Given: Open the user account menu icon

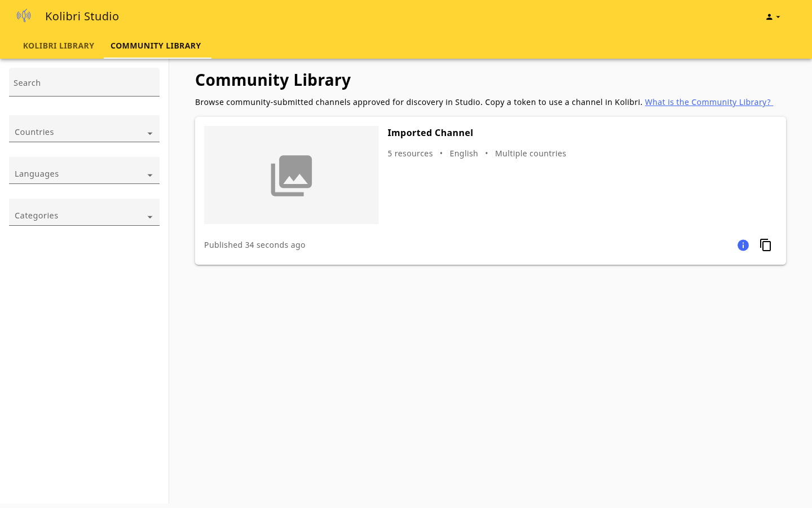Looking at the screenshot, I should 773,17.
